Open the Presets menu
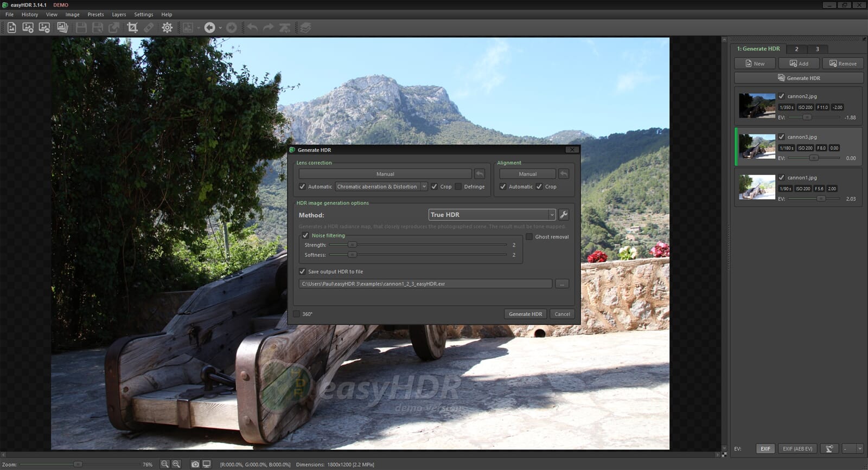Image resolution: width=868 pixels, height=470 pixels. click(x=95, y=15)
